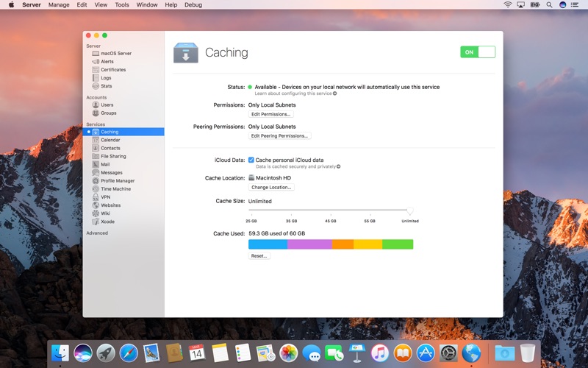The height and width of the screenshot is (368, 588).
Task: Expand the Advanced sidebar section
Action: pyautogui.click(x=97, y=233)
